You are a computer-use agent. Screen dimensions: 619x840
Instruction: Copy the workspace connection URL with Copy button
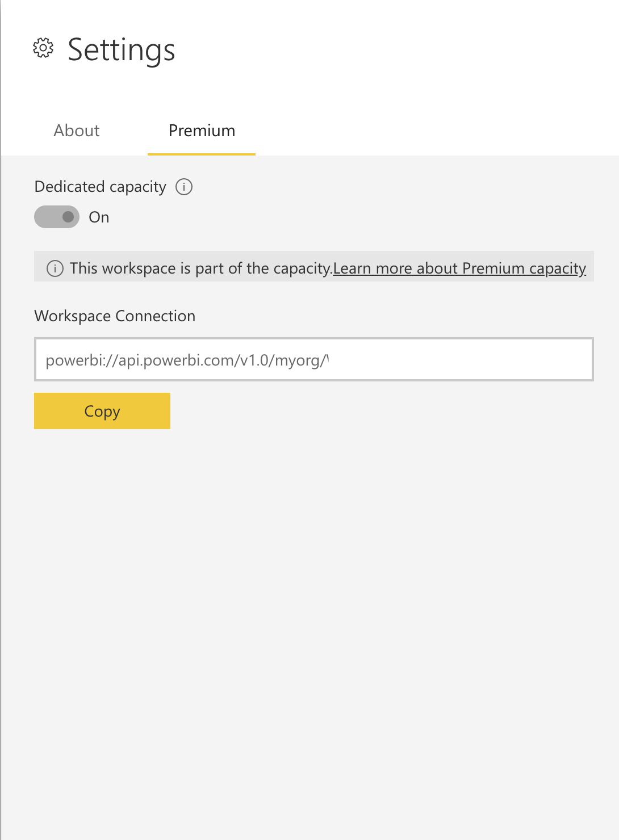[x=102, y=411]
